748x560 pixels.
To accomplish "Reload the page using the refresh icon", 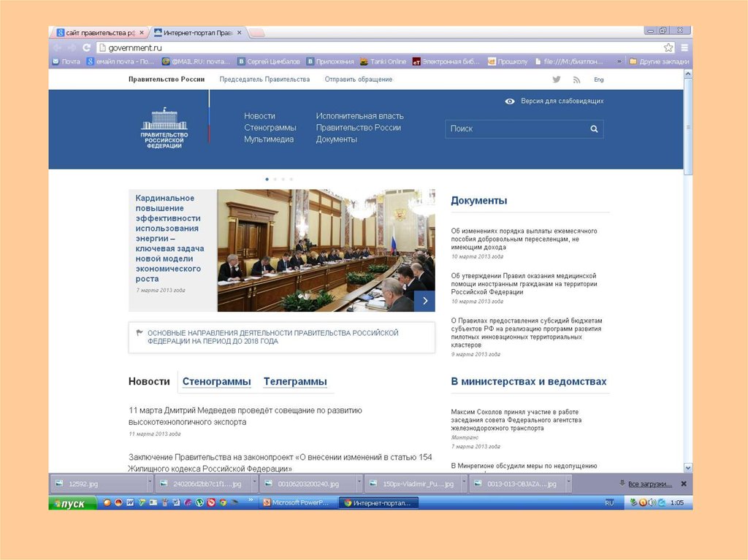I will (87, 47).
